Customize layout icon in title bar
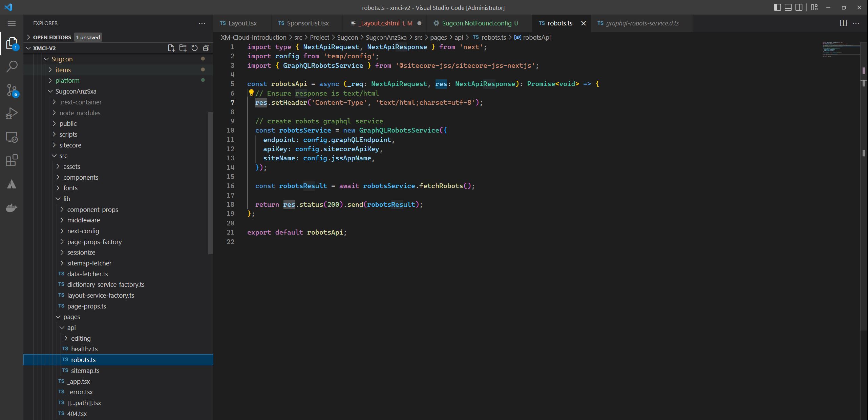868x420 pixels. [814, 7]
